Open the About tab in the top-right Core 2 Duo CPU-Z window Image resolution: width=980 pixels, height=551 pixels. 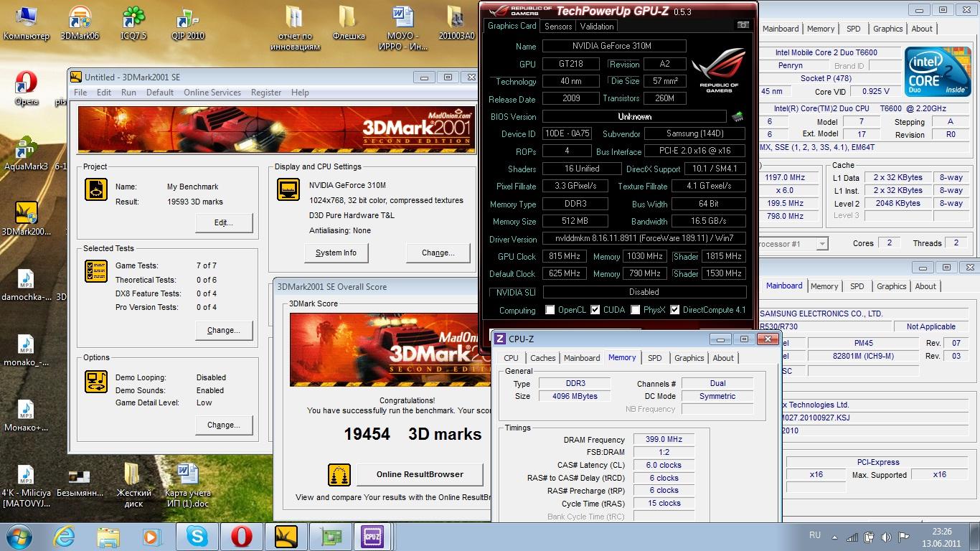click(x=922, y=29)
